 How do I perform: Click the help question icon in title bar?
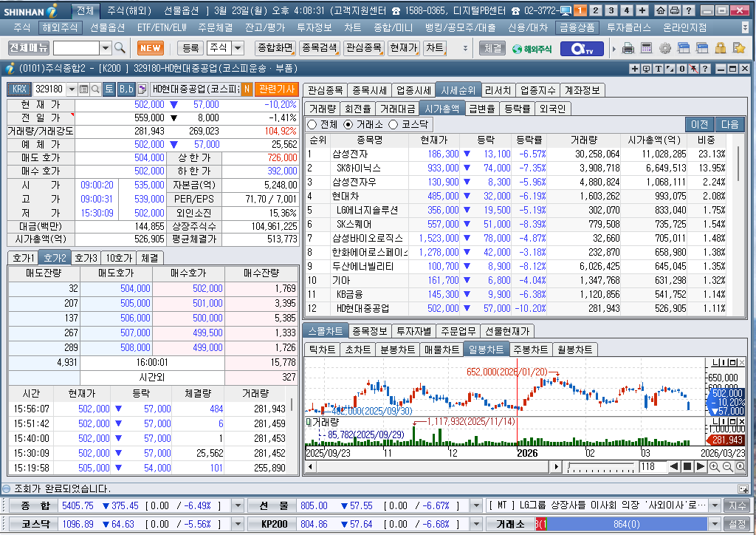[x=689, y=10]
